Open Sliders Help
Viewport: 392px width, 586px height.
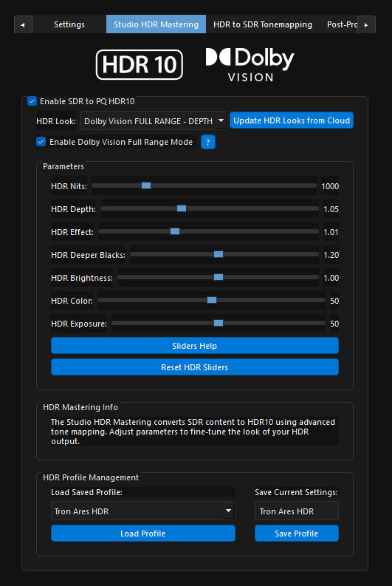[195, 346]
